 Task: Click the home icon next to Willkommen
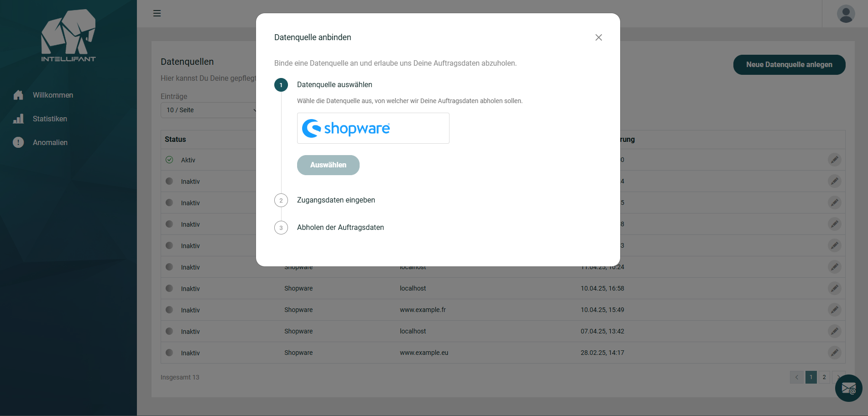18,95
